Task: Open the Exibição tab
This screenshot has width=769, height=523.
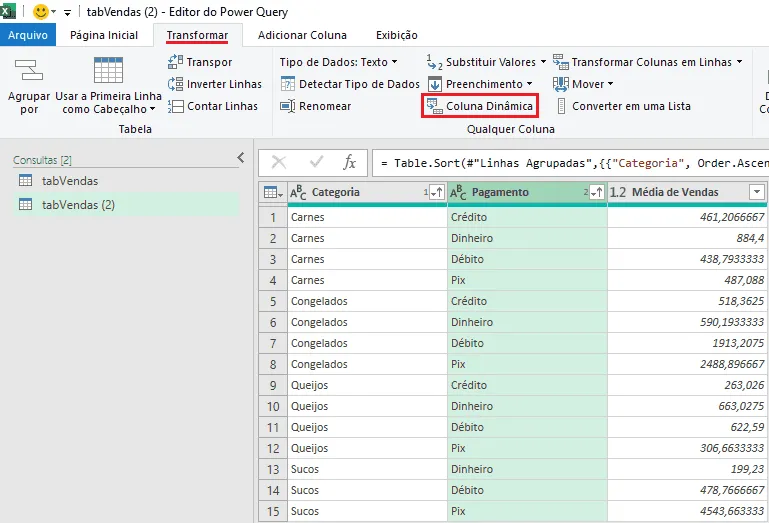Action: pyautogui.click(x=397, y=35)
